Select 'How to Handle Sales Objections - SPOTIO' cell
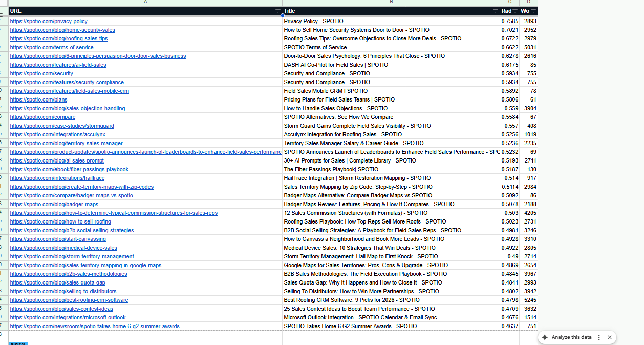 click(x=391, y=108)
